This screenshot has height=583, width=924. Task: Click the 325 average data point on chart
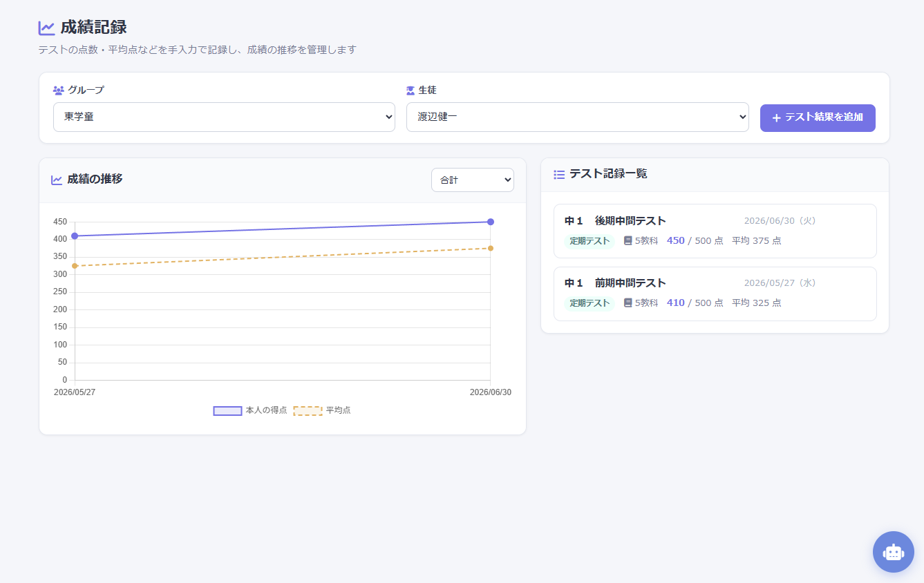point(75,266)
